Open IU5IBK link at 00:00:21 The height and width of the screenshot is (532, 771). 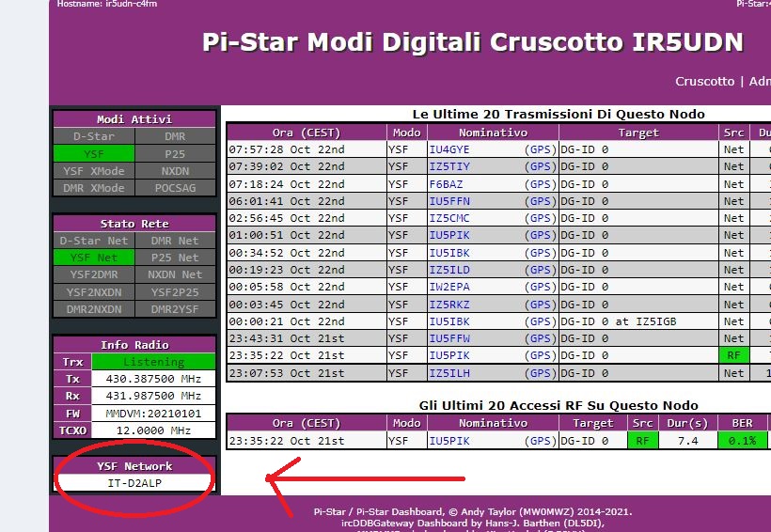[449, 321]
